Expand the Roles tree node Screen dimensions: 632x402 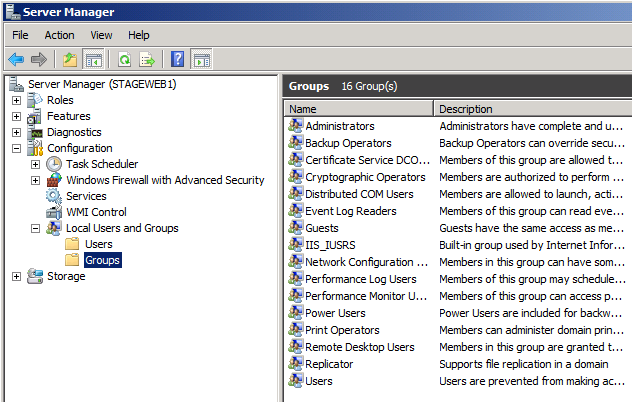(16, 100)
